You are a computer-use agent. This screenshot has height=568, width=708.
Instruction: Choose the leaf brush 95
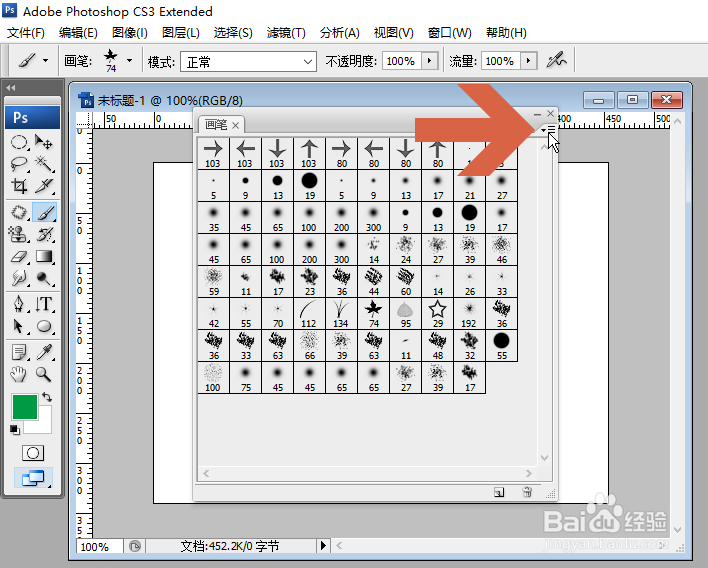[405, 314]
